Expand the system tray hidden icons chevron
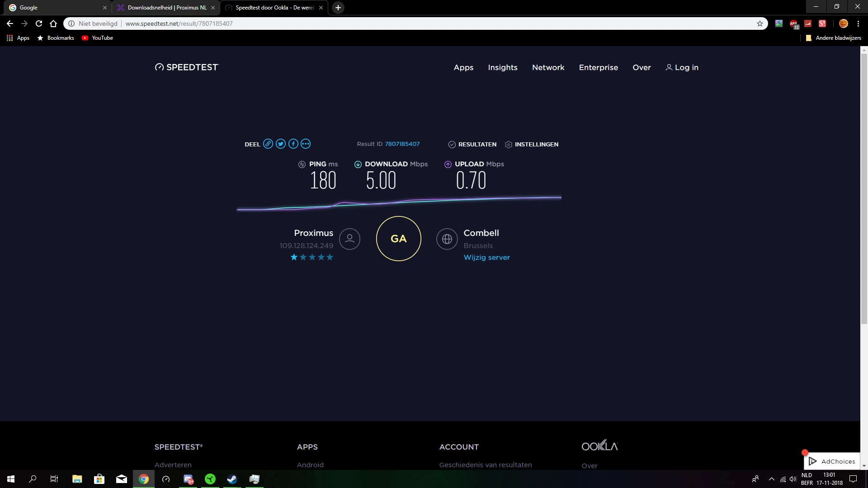Viewport: 868px width, 488px height. coord(772,479)
